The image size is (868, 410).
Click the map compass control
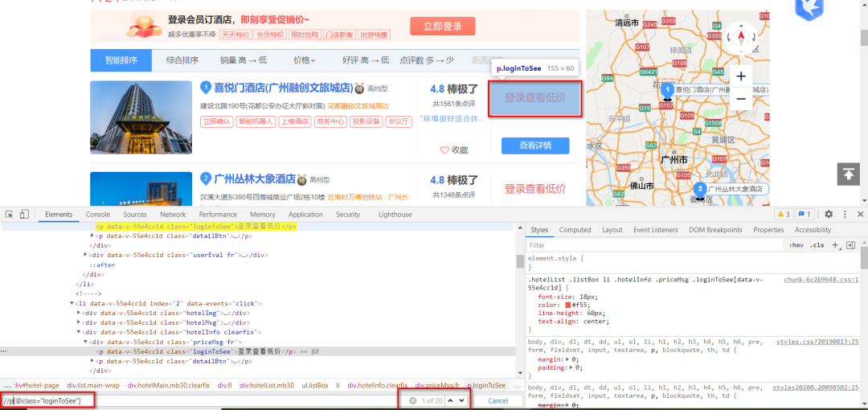(741, 38)
